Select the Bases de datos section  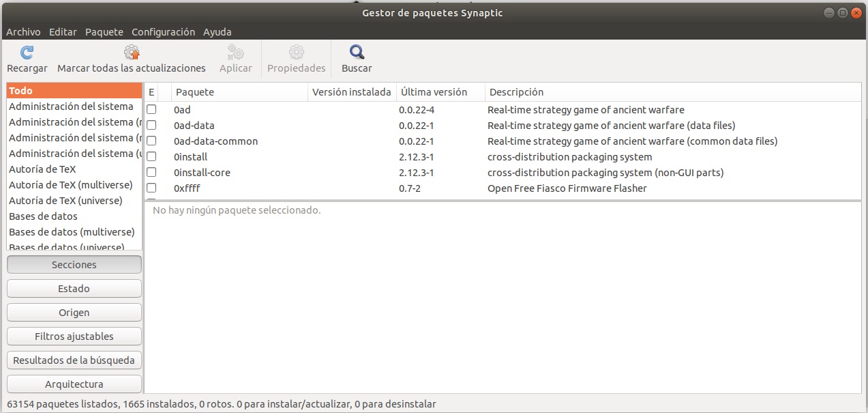(74, 216)
